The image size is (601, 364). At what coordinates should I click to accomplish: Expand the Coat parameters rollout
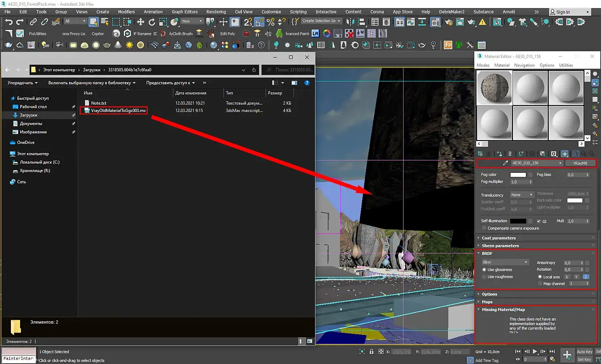(498, 238)
